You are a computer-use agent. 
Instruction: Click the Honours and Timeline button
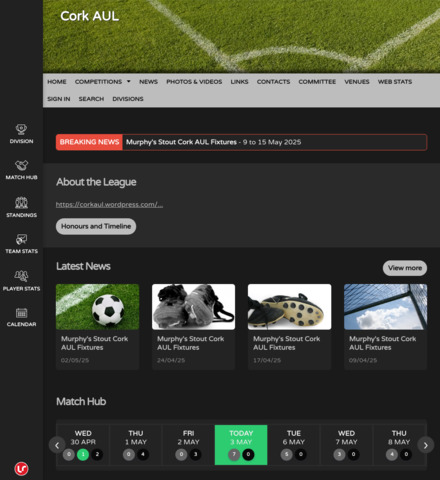tap(96, 226)
